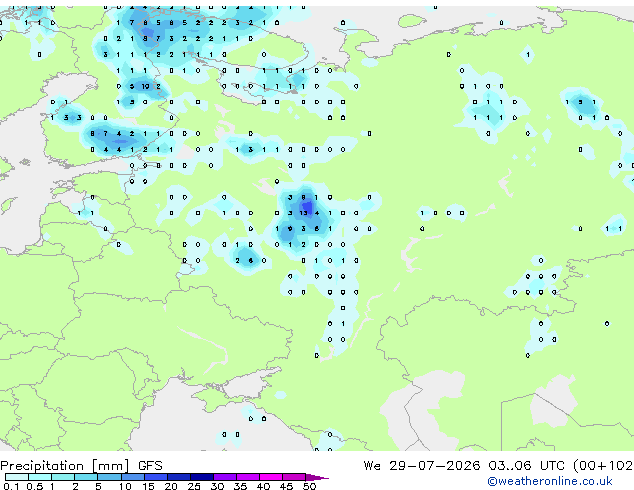Click the value '10' in northern rain area
This screenshot has height=490, width=634.
[x=146, y=86]
